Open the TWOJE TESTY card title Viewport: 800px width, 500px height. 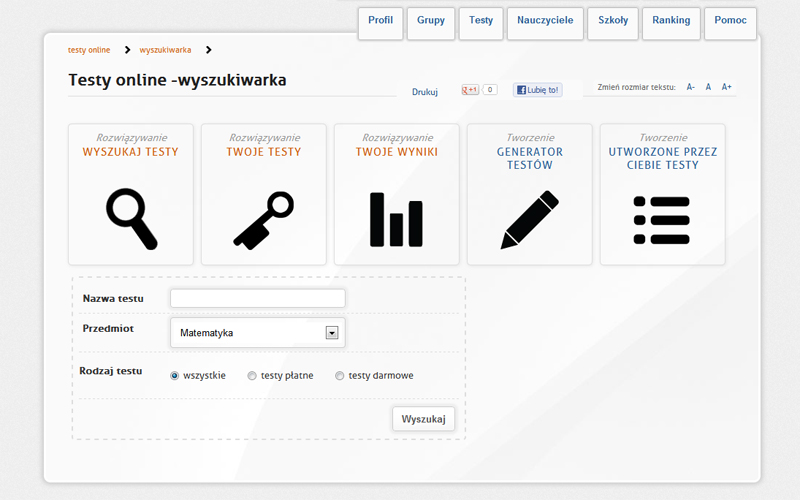coord(264,152)
